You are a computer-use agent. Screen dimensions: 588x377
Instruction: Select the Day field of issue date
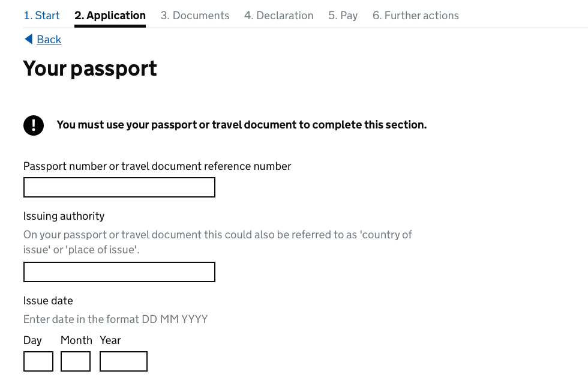point(38,361)
